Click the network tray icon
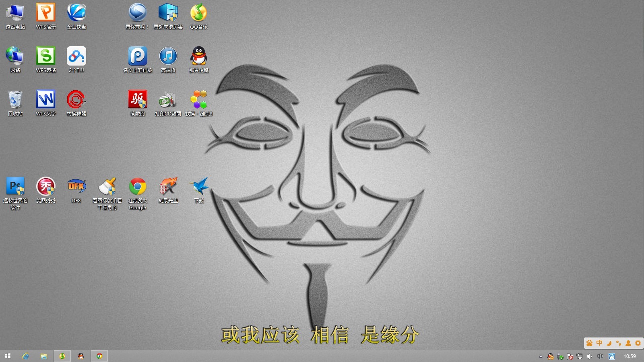 (x=580, y=356)
